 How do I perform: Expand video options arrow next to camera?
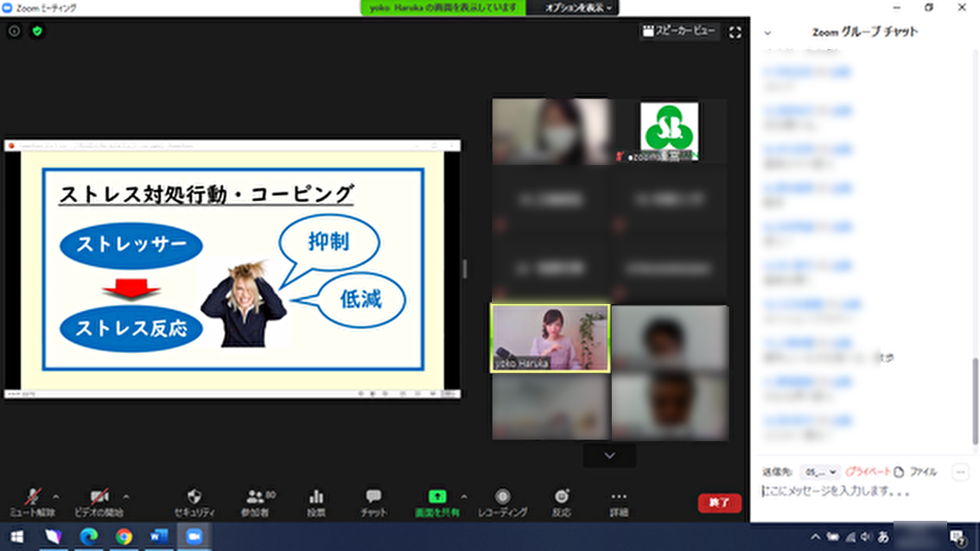click(126, 497)
